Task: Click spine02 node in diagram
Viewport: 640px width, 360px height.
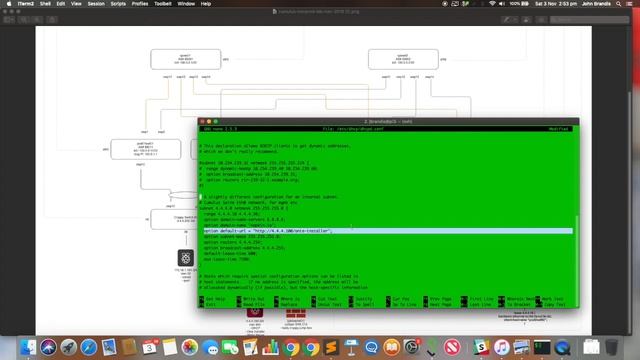Action: coord(403,59)
